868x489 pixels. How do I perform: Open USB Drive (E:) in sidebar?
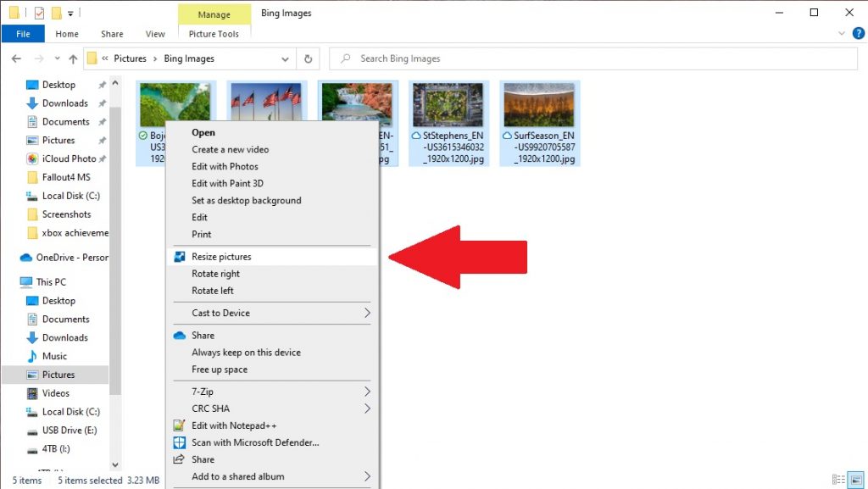(x=70, y=431)
